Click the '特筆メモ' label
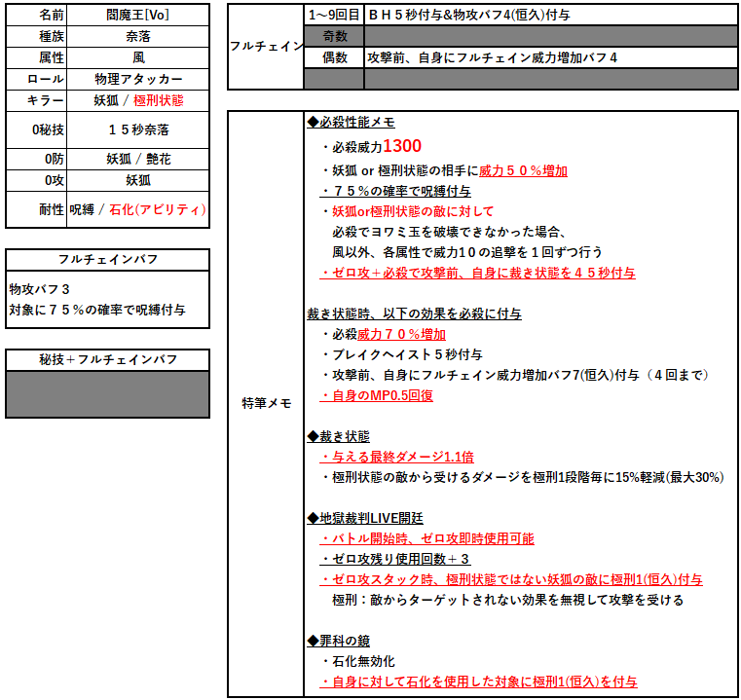The height and width of the screenshot is (700, 741). 266,403
